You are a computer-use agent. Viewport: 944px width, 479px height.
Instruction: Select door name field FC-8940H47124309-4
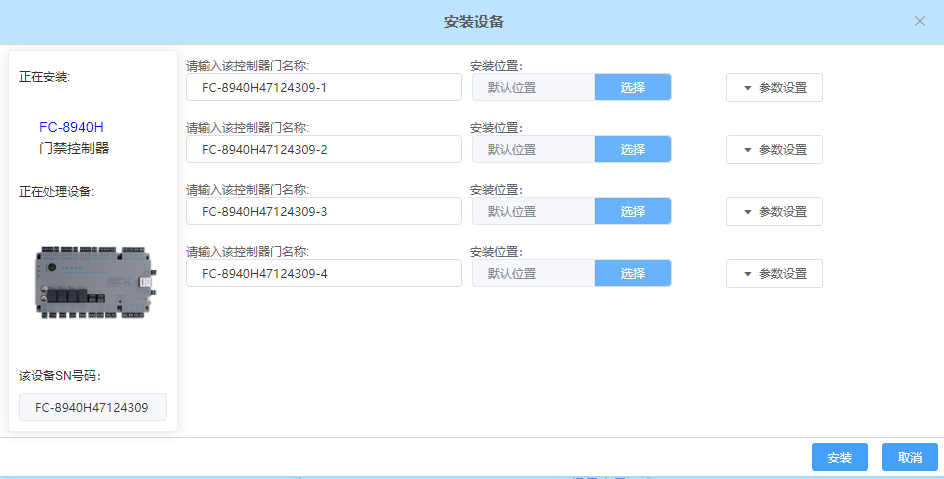(x=323, y=274)
